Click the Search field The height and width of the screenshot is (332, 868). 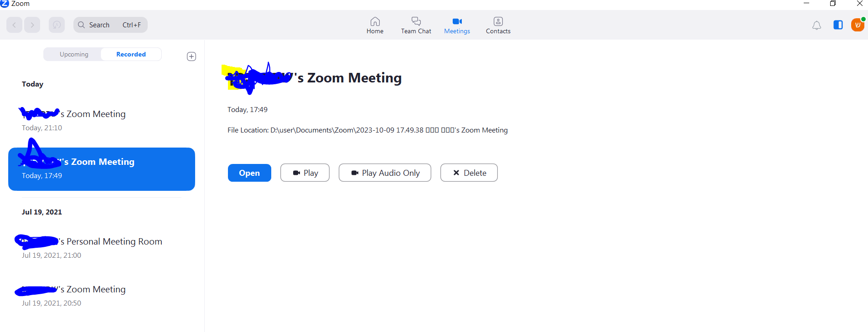[x=110, y=25]
